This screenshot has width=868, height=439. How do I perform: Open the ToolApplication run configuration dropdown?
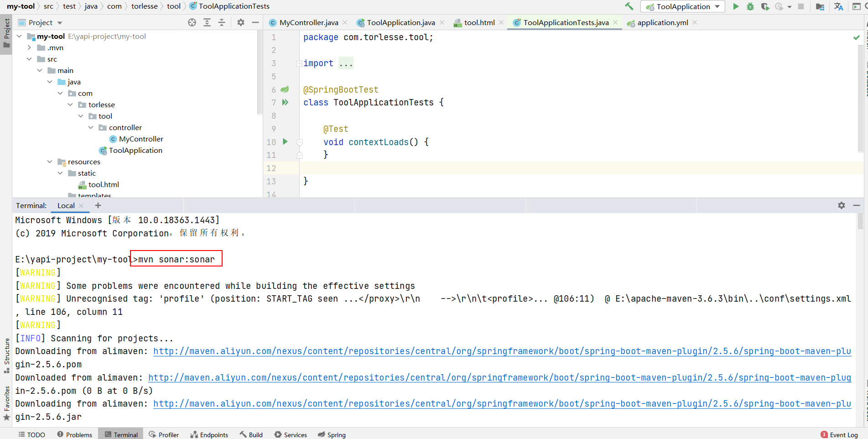682,6
